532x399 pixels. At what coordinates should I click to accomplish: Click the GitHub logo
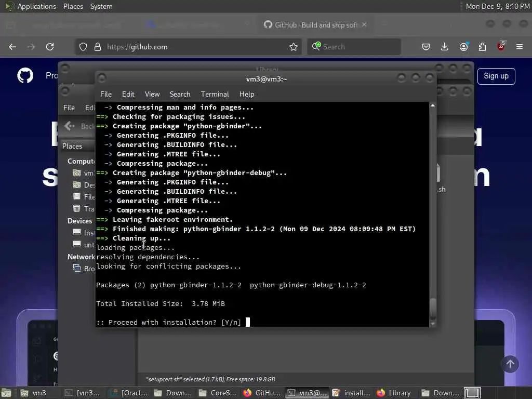pos(25,76)
